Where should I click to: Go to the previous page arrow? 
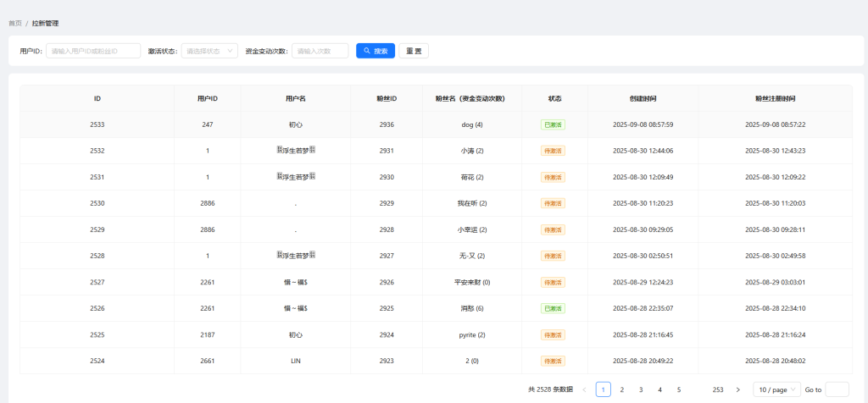point(584,389)
